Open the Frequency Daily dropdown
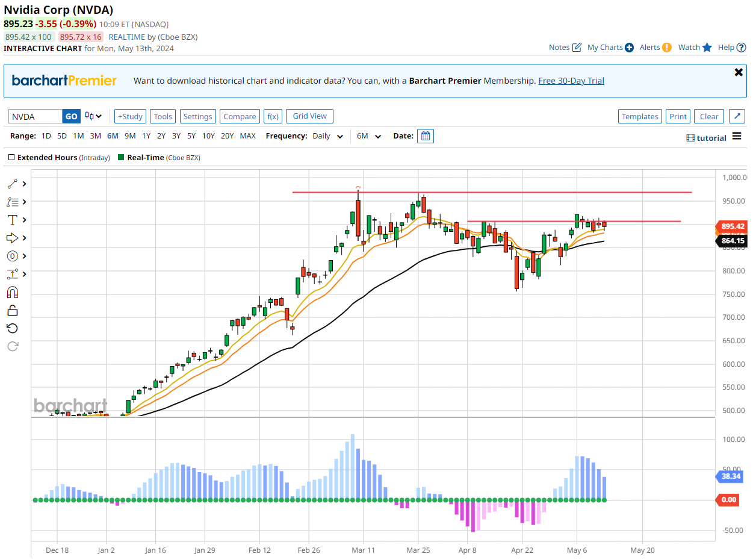 327,136
